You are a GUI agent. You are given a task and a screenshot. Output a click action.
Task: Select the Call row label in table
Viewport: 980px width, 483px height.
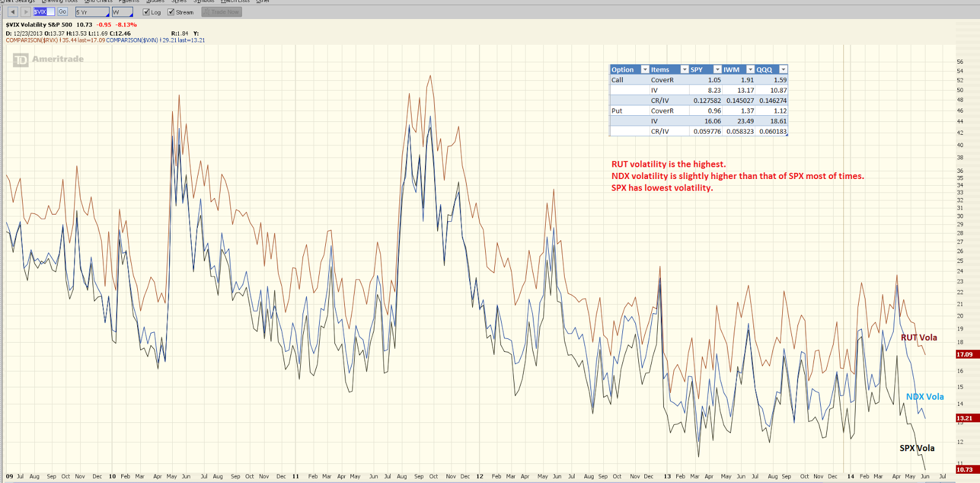tap(617, 80)
